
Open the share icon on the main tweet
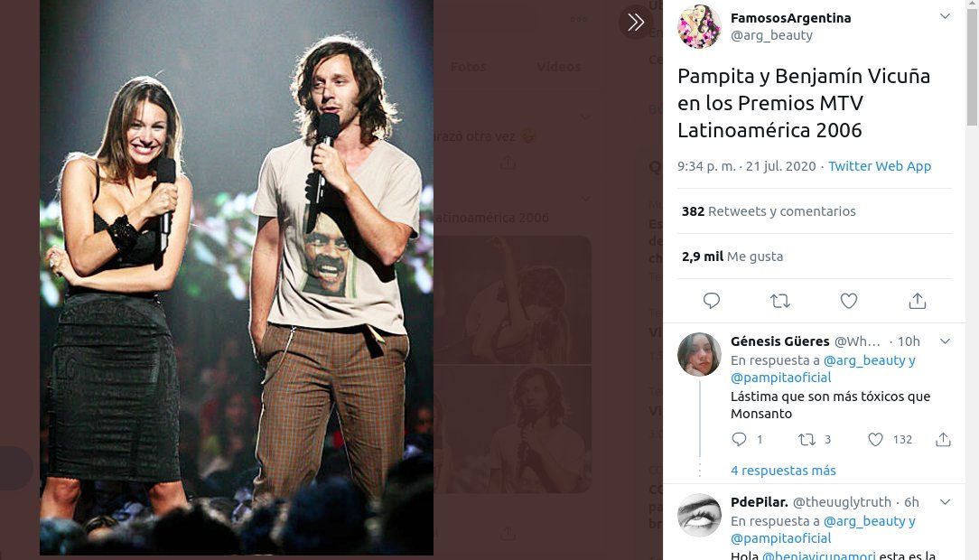918,300
